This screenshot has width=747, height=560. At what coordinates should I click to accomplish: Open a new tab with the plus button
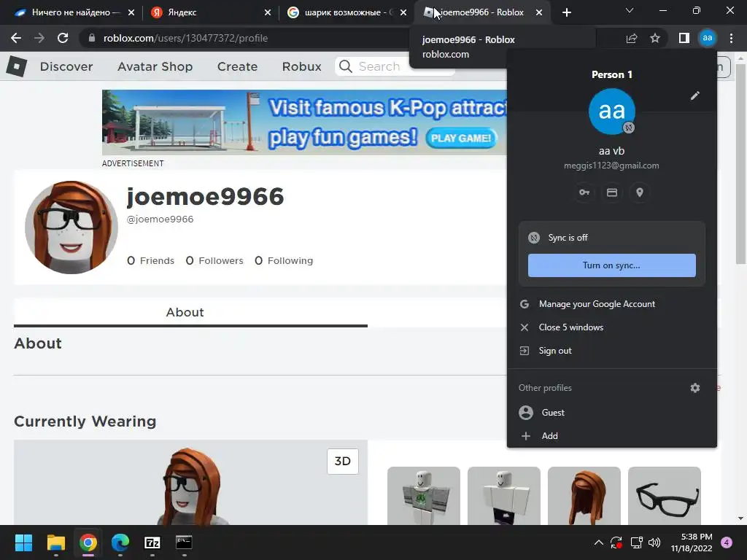coord(566,12)
